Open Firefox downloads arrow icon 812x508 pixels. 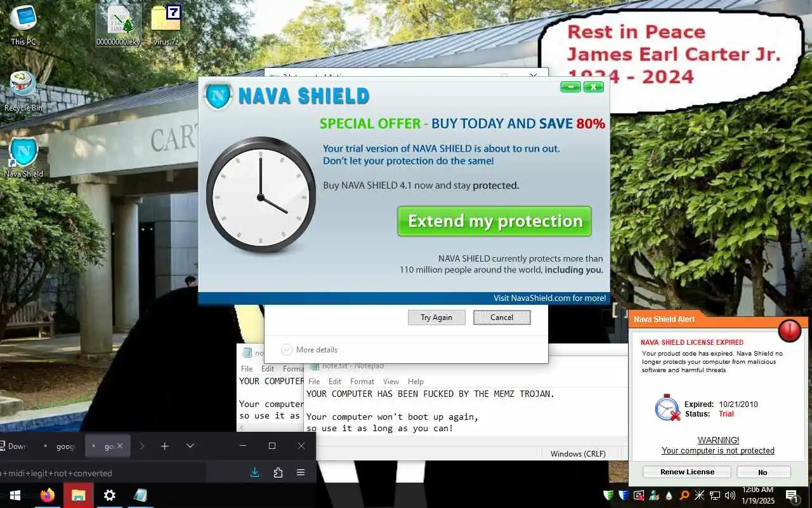[x=254, y=472]
